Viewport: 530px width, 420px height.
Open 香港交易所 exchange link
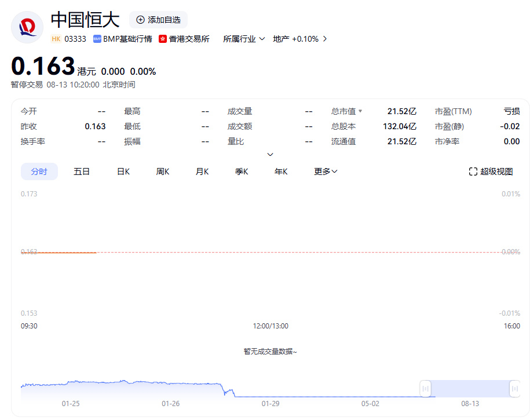point(184,39)
